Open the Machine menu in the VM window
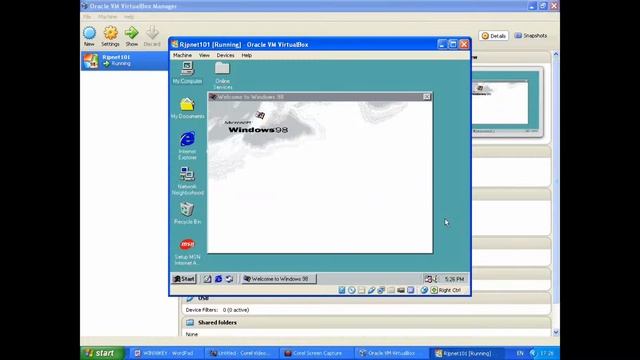The image size is (640, 360). coord(182,55)
